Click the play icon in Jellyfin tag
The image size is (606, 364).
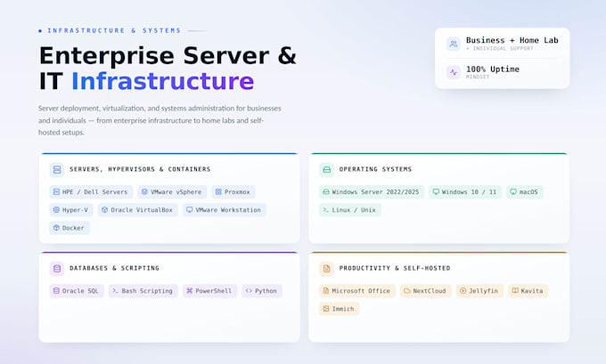(463, 291)
